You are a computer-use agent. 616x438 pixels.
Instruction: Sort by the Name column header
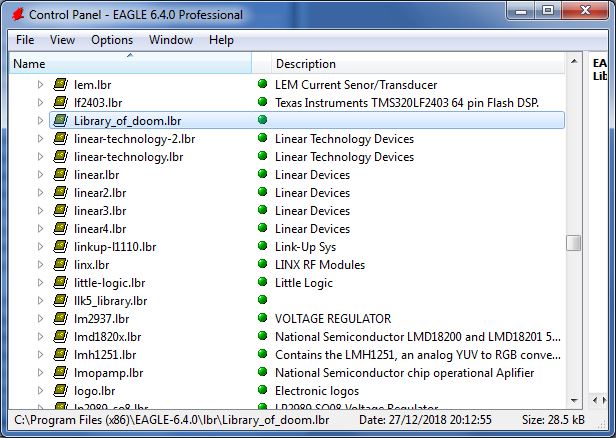[x=130, y=63]
